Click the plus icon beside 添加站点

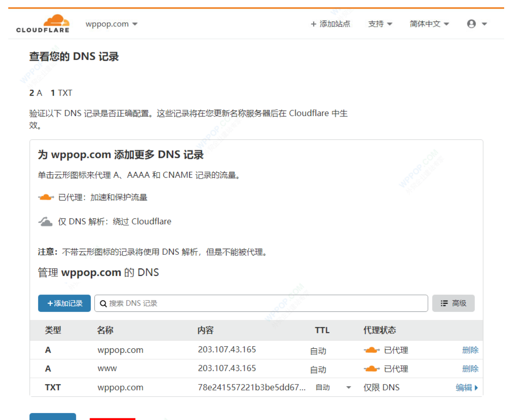click(313, 24)
